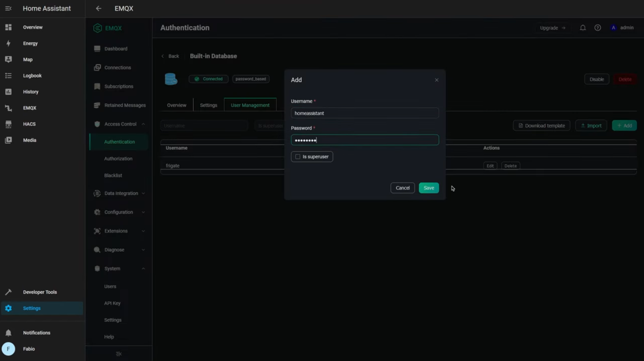This screenshot has height=361, width=644.
Task: Click the EMQX logo icon
Action: [x=98, y=28]
